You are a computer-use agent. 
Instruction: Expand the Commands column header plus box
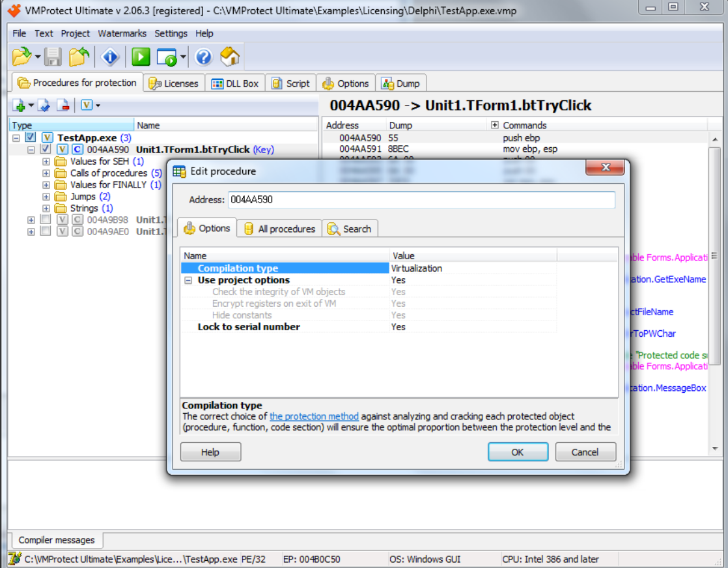[x=494, y=125]
